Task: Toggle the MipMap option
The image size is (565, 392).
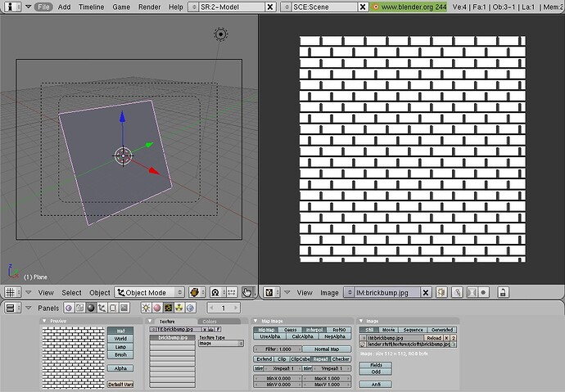Action: coord(266,330)
